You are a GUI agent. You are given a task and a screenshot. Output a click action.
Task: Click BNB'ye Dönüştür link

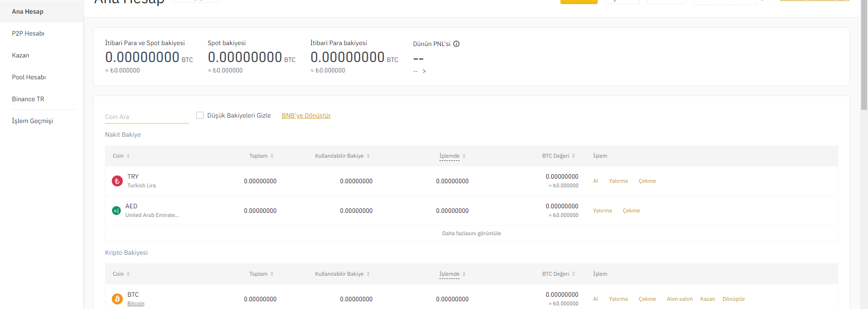pyautogui.click(x=306, y=115)
